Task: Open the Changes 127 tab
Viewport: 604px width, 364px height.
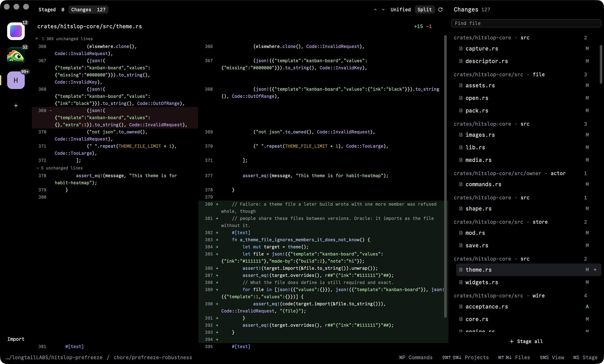Action: pyautogui.click(x=88, y=10)
